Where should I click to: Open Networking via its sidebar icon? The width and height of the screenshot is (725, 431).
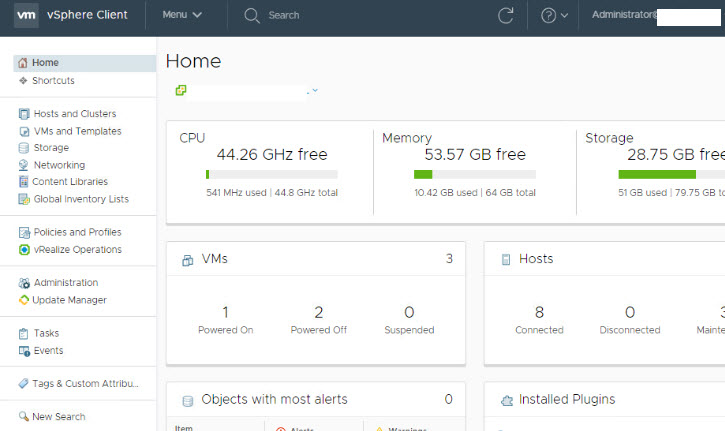[24, 165]
